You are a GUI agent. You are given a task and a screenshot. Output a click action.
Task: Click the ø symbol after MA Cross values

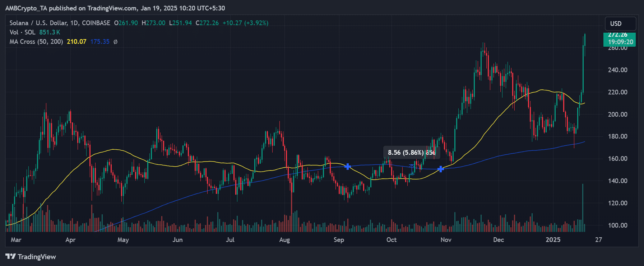pyautogui.click(x=115, y=42)
